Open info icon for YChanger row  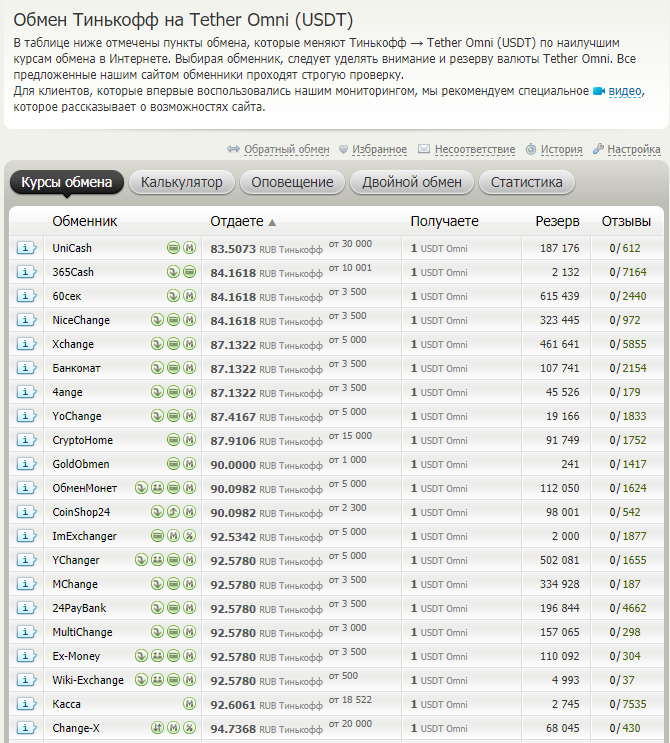click(27, 560)
